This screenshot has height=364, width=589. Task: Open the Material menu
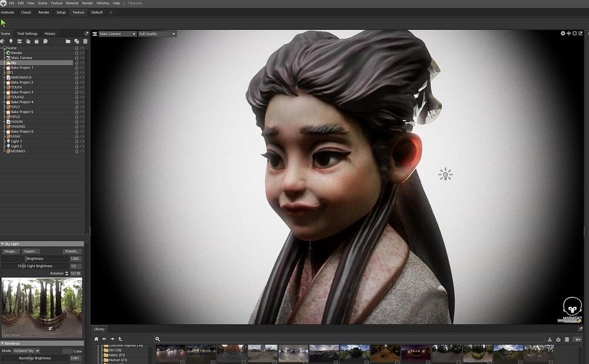72,3
